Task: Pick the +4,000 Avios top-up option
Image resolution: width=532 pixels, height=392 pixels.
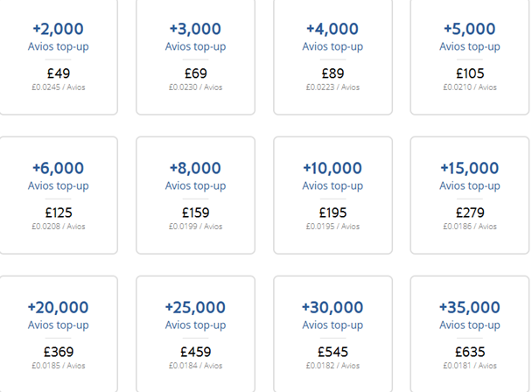Action: (x=332, y=57)
